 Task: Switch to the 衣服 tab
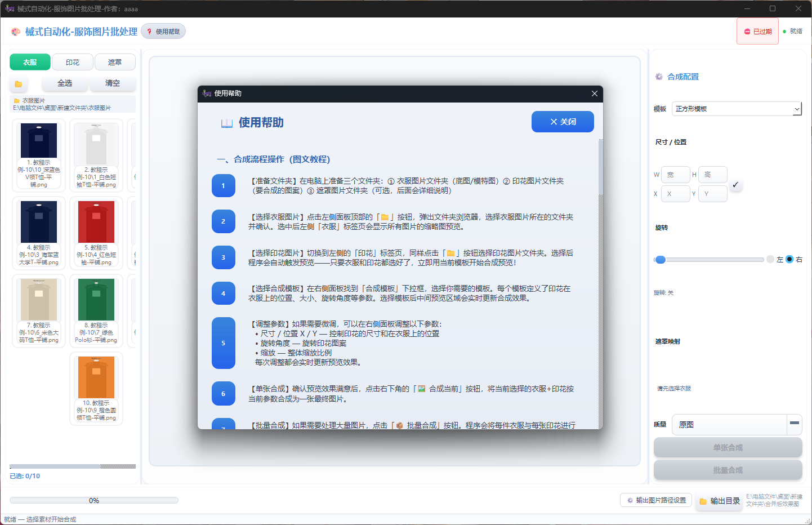point(30,62)
